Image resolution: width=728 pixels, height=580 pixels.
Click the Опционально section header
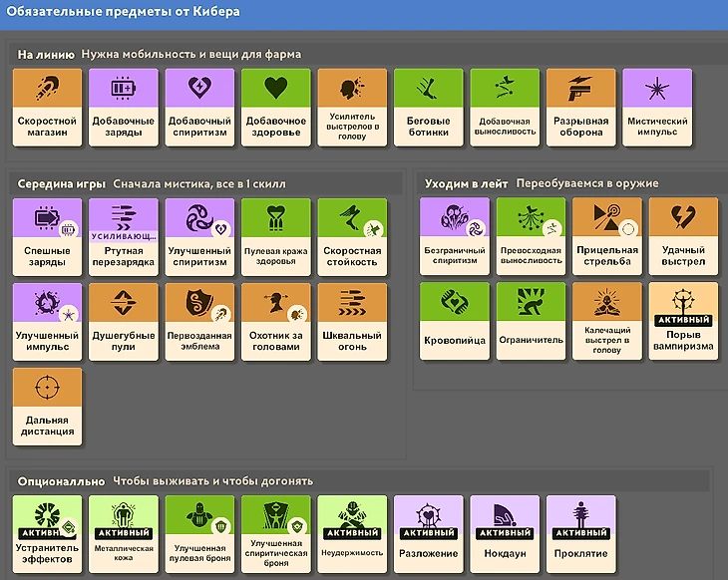(61, 481)
